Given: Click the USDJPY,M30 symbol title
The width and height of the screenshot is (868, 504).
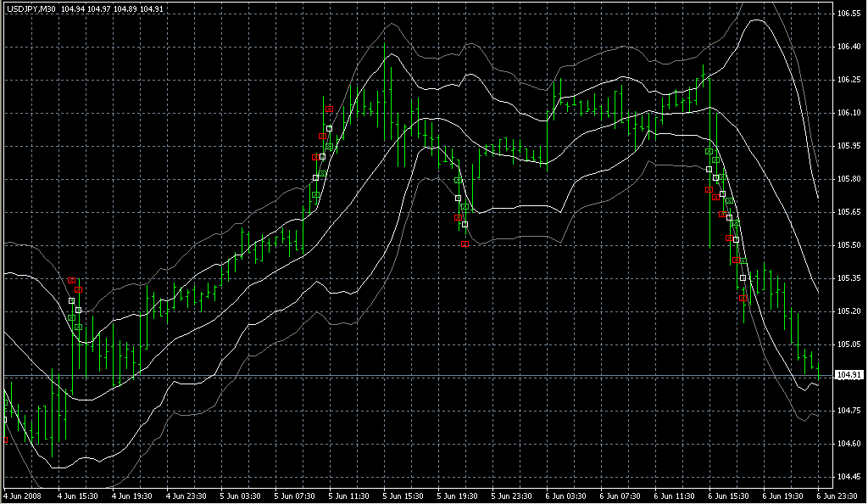Looking at the screenshot, I should click(31, 8).
